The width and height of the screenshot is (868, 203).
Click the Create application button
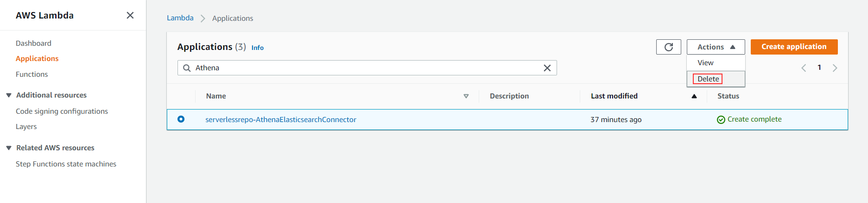[x=793, y=47]
